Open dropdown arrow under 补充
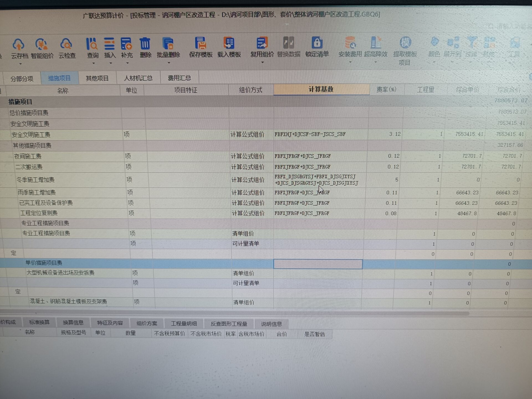 point(127,63)
